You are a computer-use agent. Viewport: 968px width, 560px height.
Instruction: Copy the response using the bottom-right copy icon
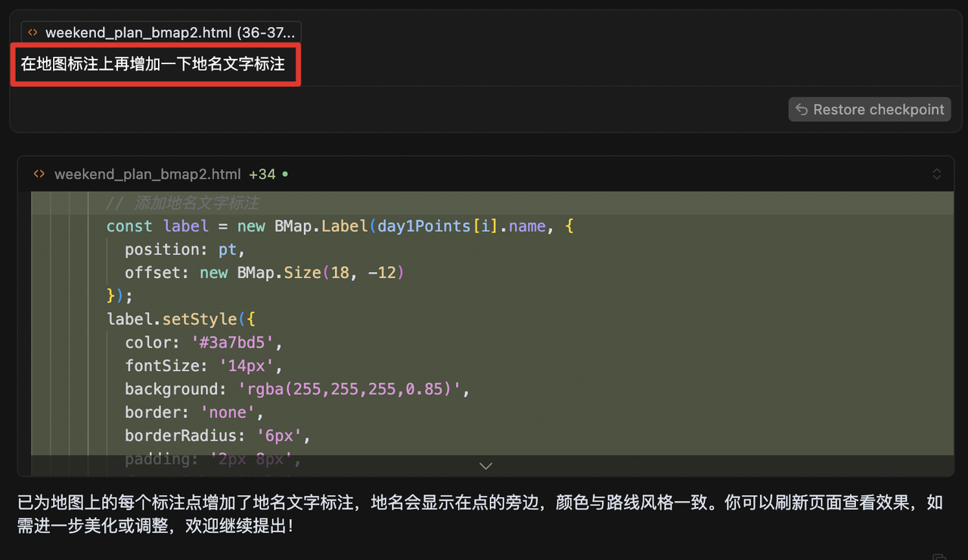click(939, 557)
